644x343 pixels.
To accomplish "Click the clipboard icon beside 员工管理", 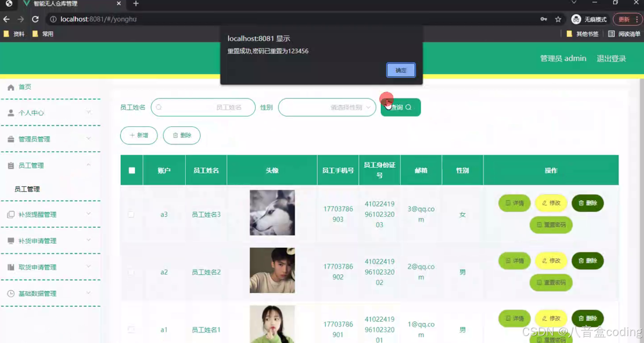I will (11, 165).
